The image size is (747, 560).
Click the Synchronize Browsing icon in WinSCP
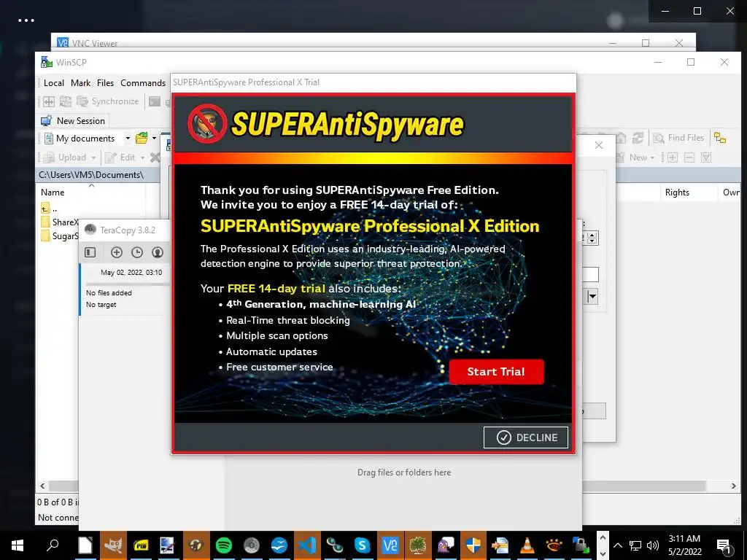point(65,101)
